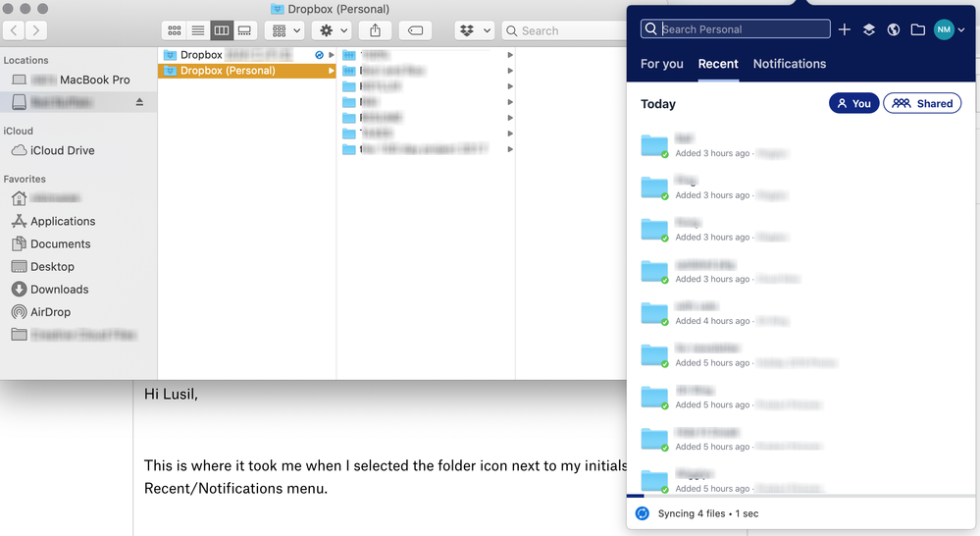
Task: Expand the account menu chevron next to NM
Action: click(x=961, y=29)
